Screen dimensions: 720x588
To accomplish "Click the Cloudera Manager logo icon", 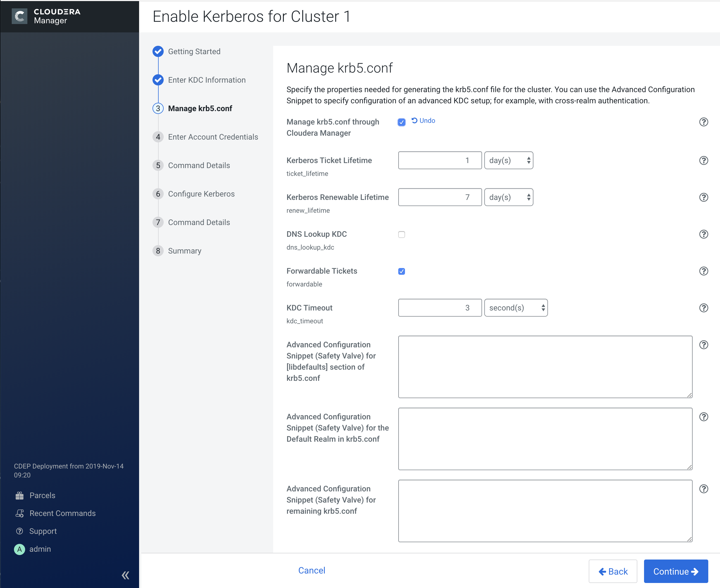I will pyautogui.click(x=19, y=16).
